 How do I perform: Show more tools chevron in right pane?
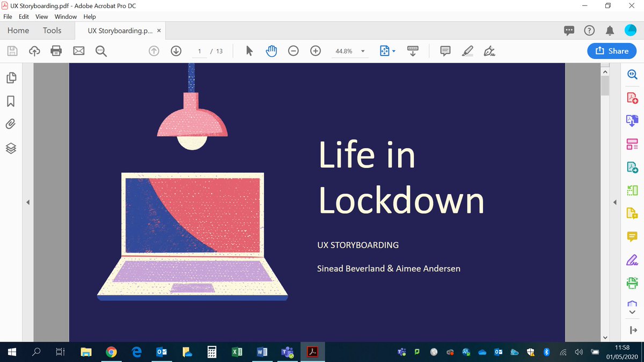click(x=632, y=313)
